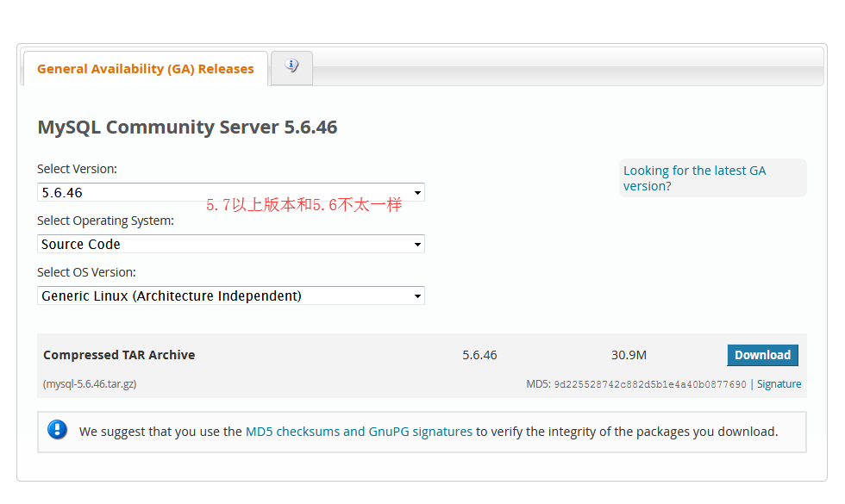Click the 'Select OS Version:' label
The height and width of the screenshot is (504, 845).
[x=86, y=272]
